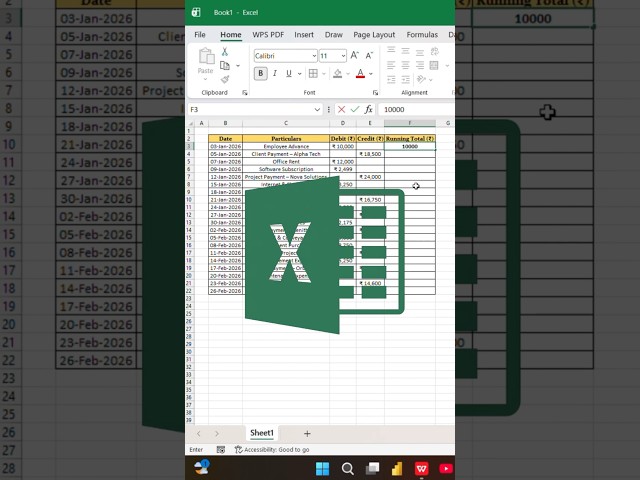640x480 pixels.
Task: Click the Wrap Text icon
Action: click(x=435, y=51)
